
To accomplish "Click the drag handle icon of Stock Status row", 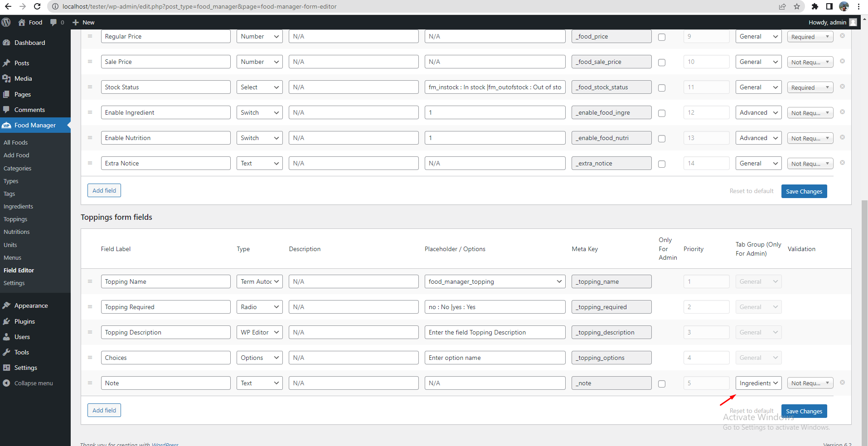I will [90, 87].
